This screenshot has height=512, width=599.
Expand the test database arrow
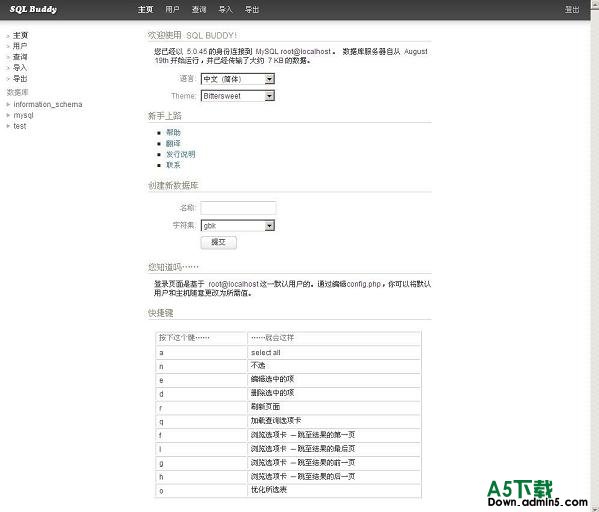(x=8, y=126)
